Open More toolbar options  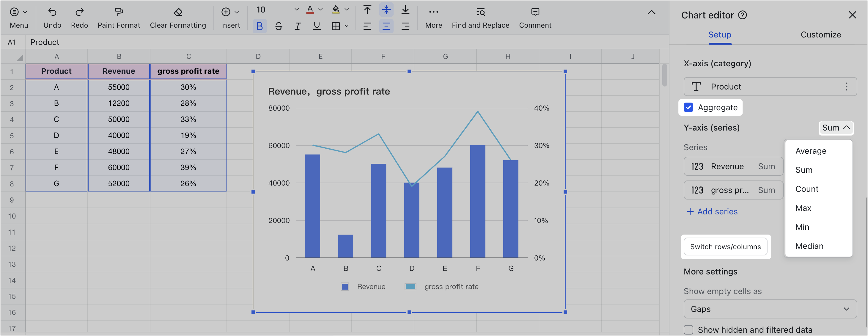pos(434,18)
